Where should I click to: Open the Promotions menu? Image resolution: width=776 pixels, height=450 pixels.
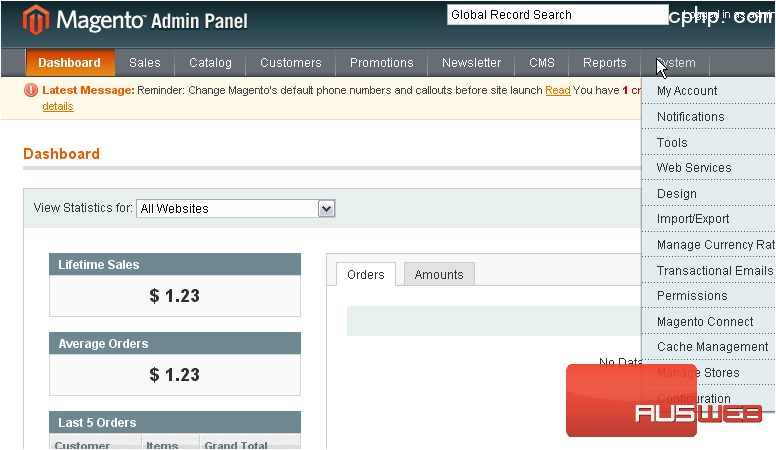point(382,63)
